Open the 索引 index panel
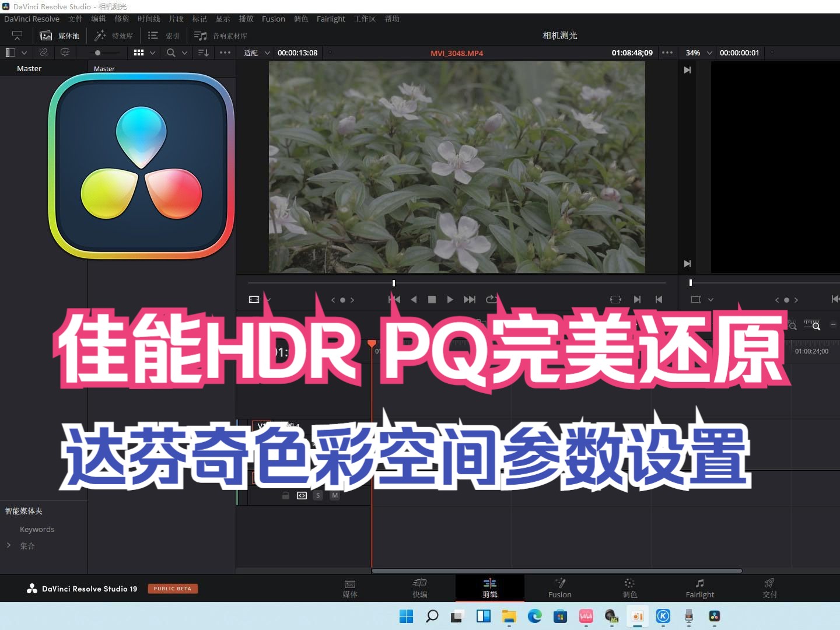The image size is (840, 630). [x=163, y=36]
